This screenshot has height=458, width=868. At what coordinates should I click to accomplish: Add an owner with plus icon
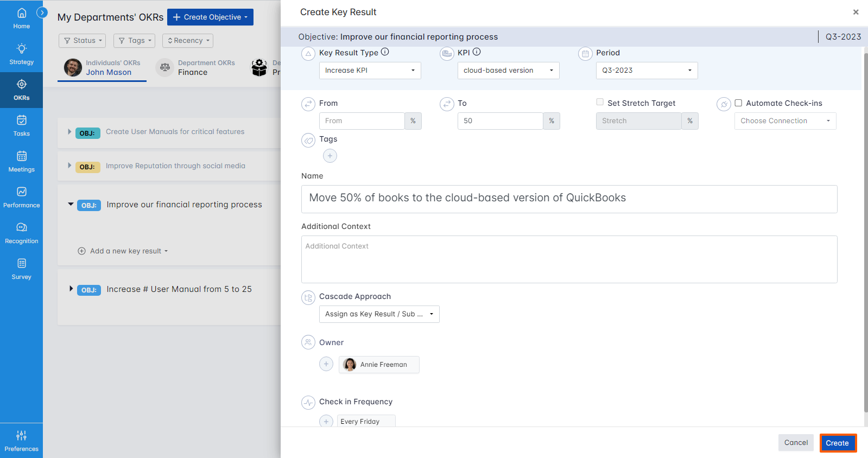pos(326,364)
